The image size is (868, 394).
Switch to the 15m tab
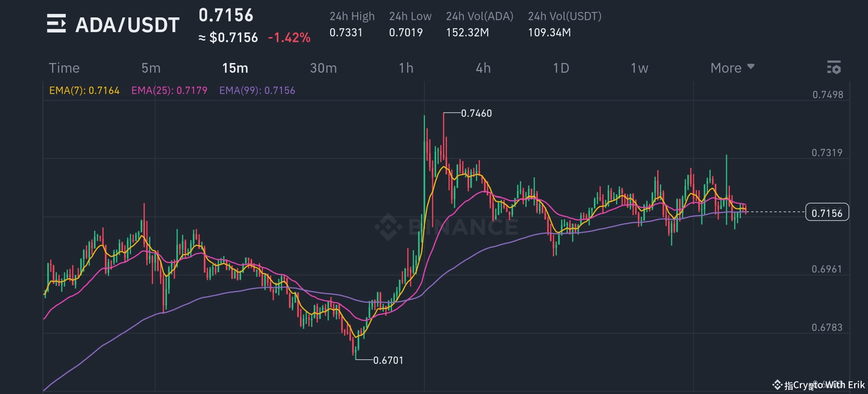tap(234, 68)
